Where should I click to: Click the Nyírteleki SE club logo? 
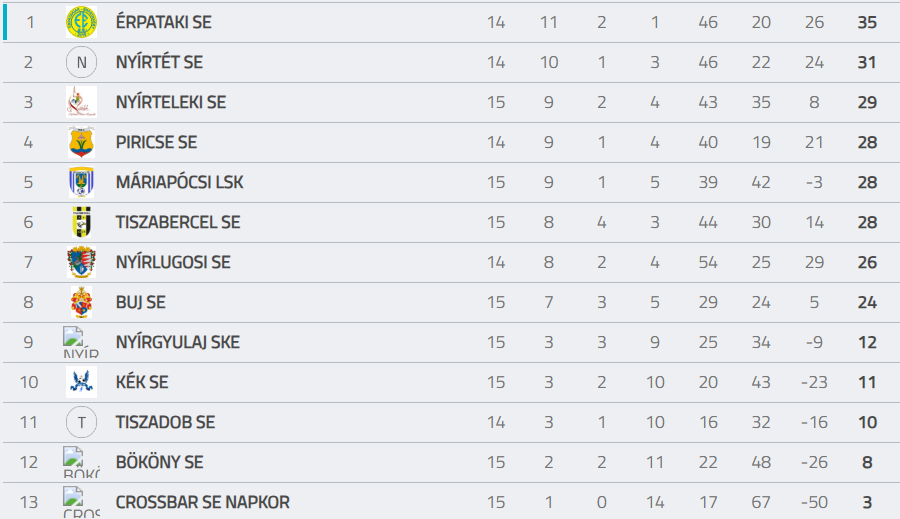click(x=82, y=102)
